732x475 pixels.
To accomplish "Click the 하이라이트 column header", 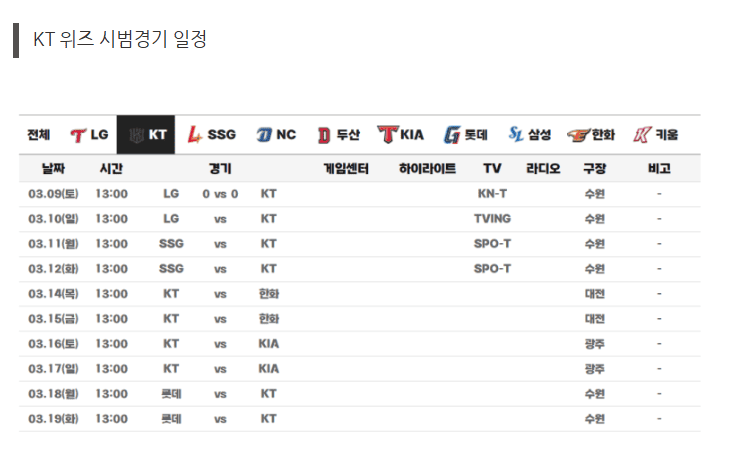I will (x=428, y=169).
